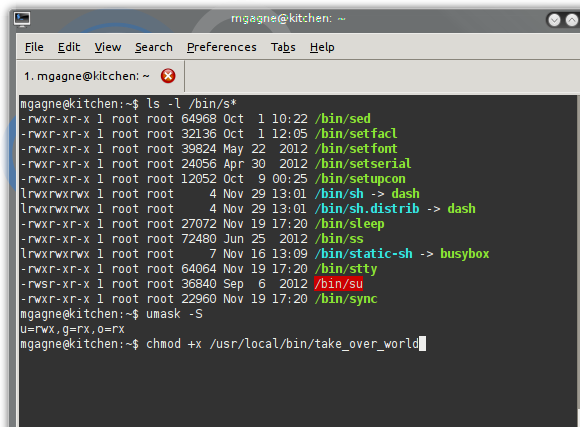Click the busybox link target text
This screenshot has width=580, height=427.
(x=465, y=254)
